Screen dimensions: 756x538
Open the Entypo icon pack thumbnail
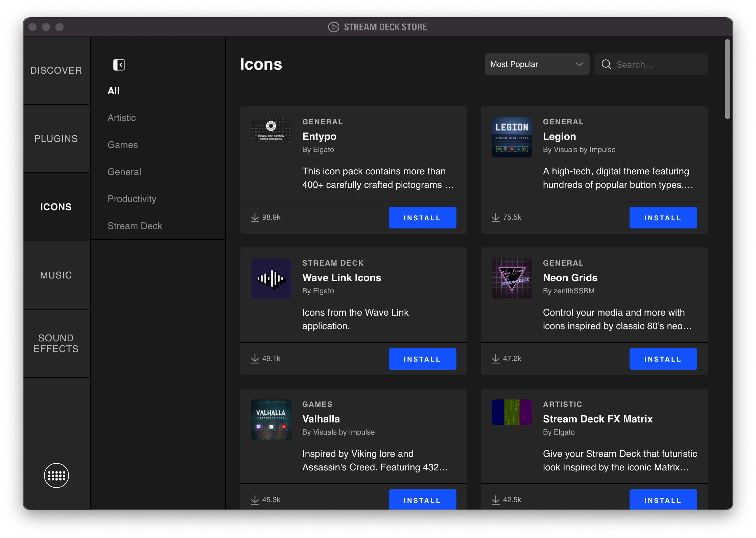tap(271, 130)
